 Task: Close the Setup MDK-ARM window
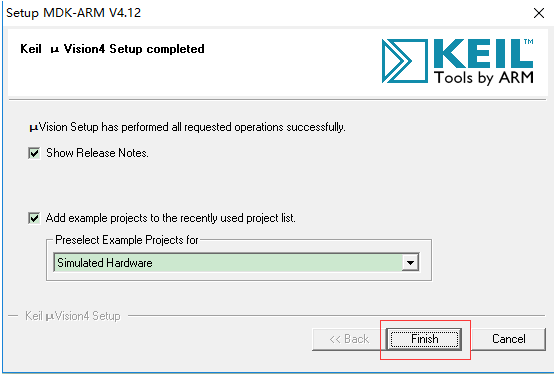[x=539, y=13]
